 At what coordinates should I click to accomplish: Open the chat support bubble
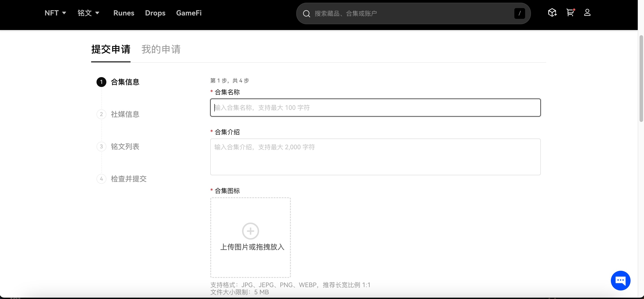click(620, 280)
